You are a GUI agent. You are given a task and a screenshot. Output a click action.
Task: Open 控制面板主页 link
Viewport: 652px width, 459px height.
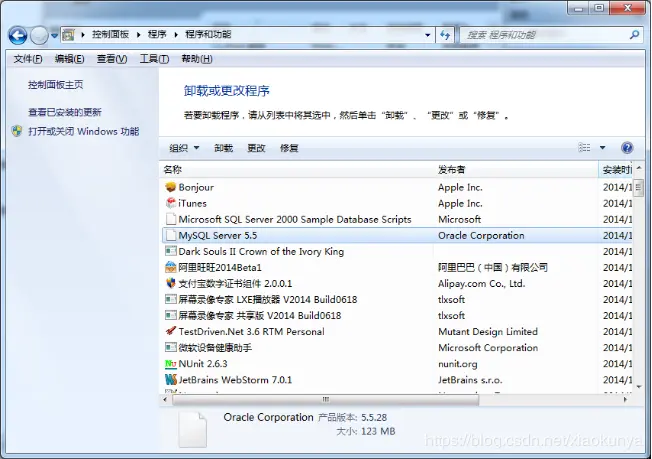[56, 85]
